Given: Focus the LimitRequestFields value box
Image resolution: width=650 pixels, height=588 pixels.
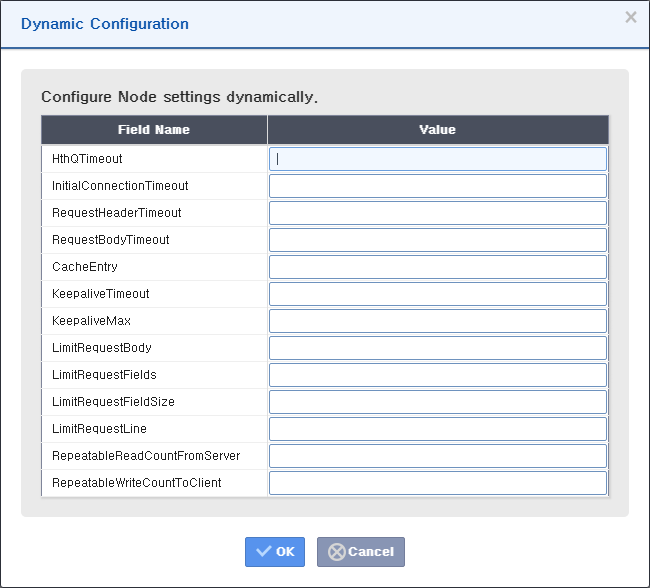Looking at the screenshot, I should [438, 375].
